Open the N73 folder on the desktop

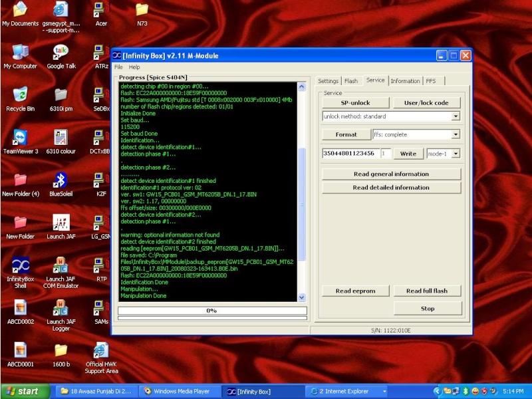click(142, 13)
